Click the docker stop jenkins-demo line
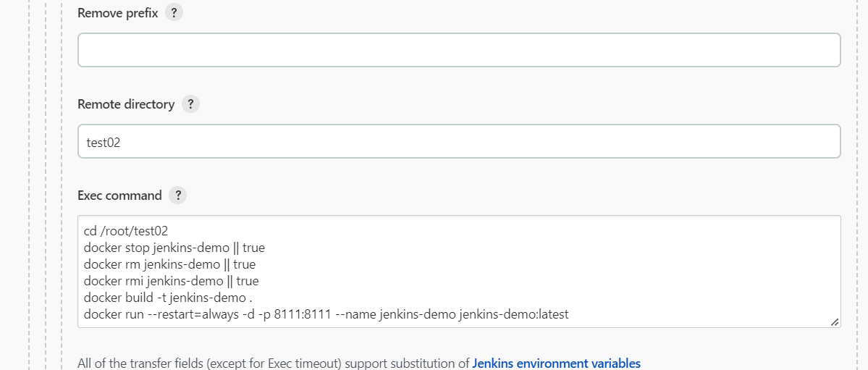The image size is (868, 370). tap(174, 248)
